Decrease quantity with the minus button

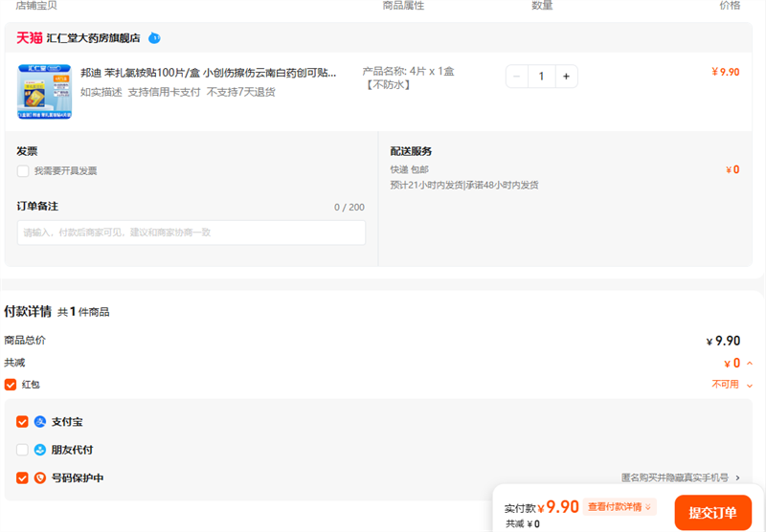click(517, 76)
